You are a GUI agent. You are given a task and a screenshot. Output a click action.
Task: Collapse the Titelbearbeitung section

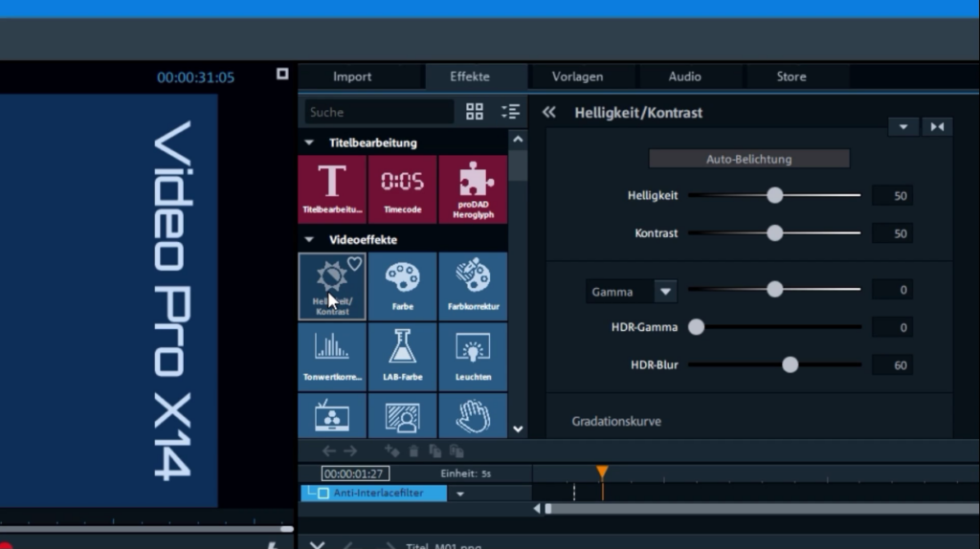309,143
